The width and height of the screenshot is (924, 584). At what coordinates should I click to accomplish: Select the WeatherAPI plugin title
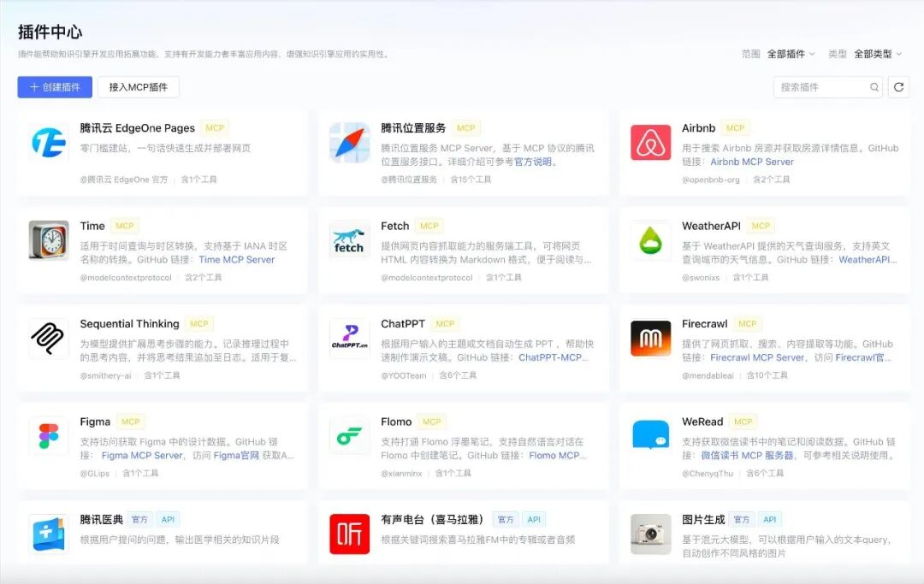pyautogui.click(x=711, y=226)
